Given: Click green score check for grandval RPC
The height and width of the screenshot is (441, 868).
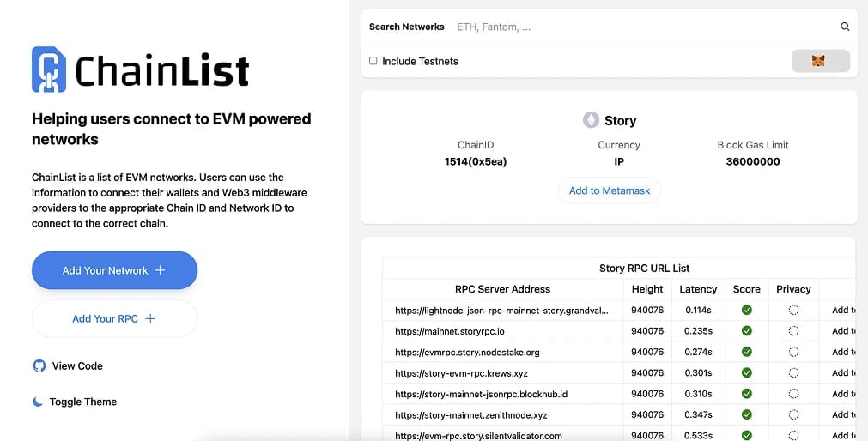Looking at the screenshot, I should [747, 310].
